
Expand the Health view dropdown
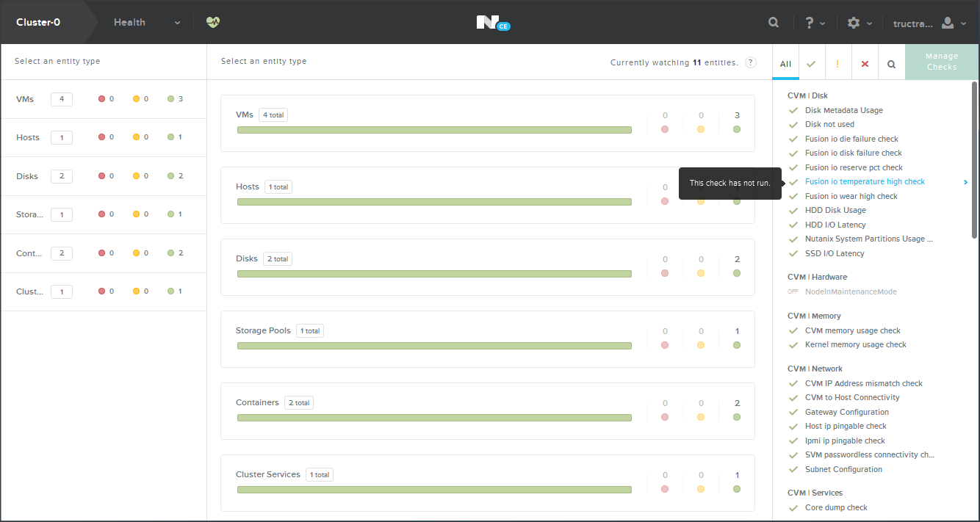click(177, 23)
